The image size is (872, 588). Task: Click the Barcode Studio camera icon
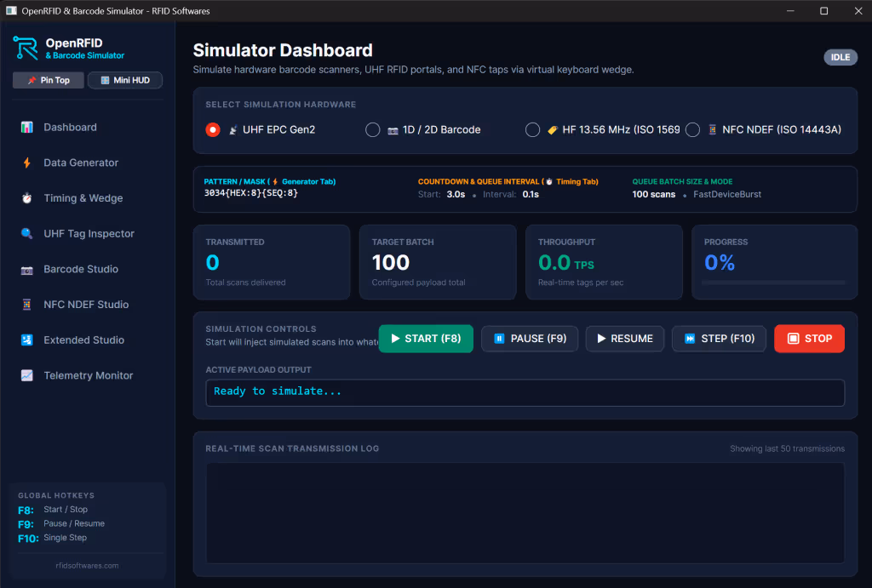point(26,270)
